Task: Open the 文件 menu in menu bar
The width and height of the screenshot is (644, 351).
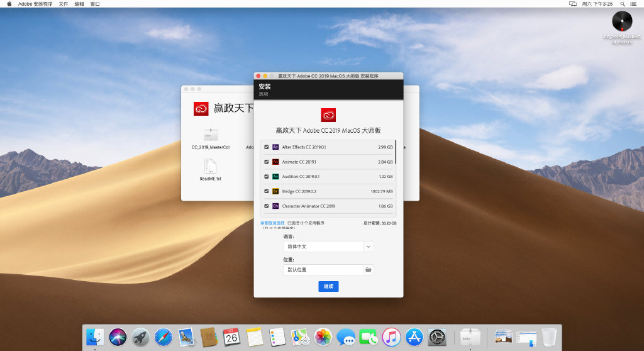Action: [x=64, y=4]
